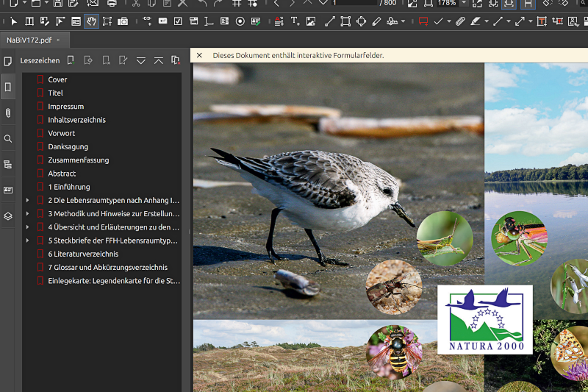This screenshot has width=588, height=392.
Task: Open the stamp tool dropdown arrow
Action: [403, 21]
